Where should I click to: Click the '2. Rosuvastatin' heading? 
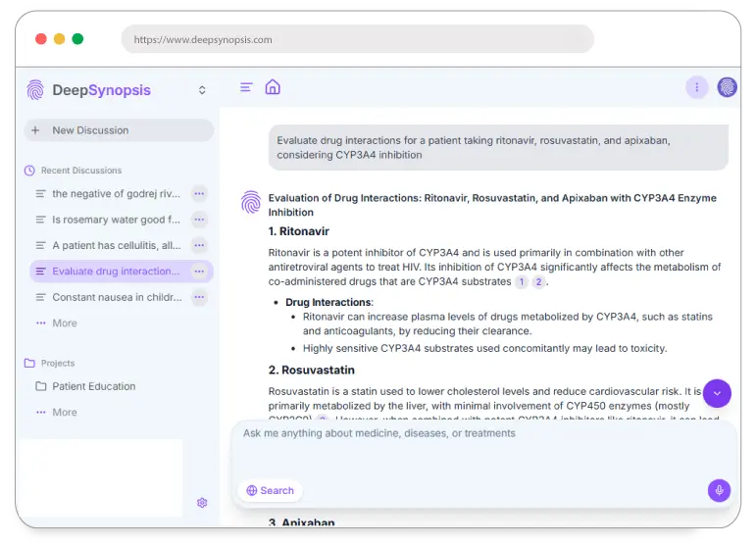[312, 371]
